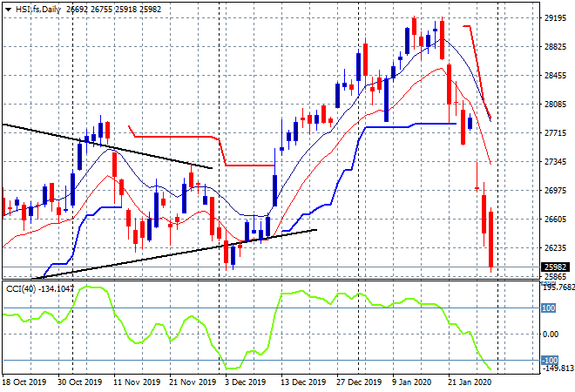575x392 pixels.
Task: Click the CCI(40) -134.1047 indicator label
Action: pos(40,289)
